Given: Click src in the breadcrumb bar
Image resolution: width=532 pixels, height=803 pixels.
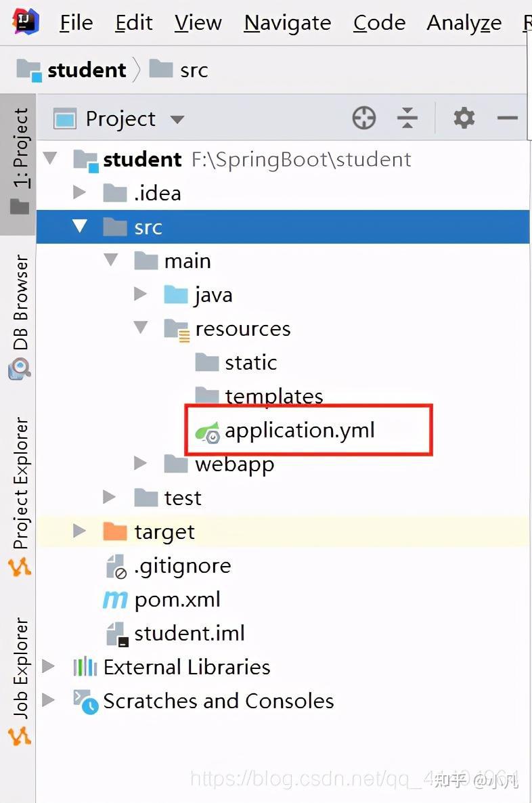Looking at the screenshot, I should [x=192, y=69].
